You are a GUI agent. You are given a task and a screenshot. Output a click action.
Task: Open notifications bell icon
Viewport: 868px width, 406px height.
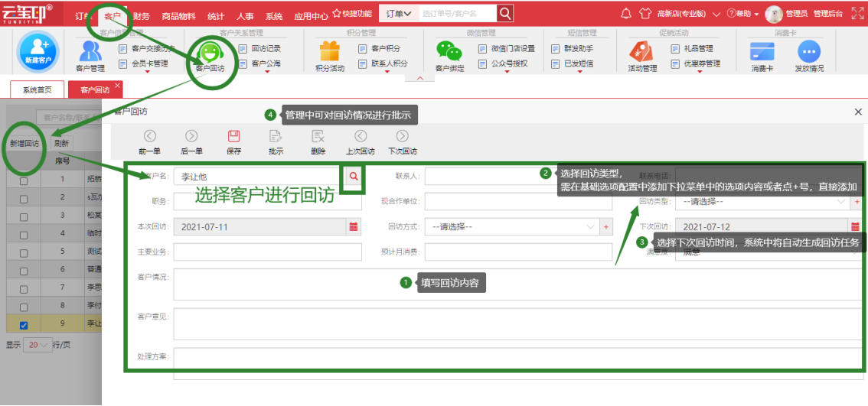(627, 13)
